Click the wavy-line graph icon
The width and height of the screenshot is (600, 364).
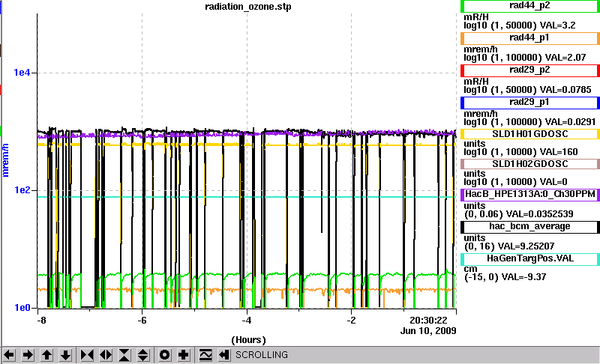(x=205, y=355)
